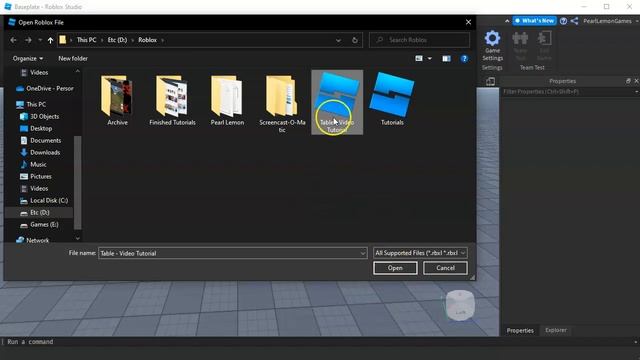Open dialog help with blue question mark

[x=464, y=58]
